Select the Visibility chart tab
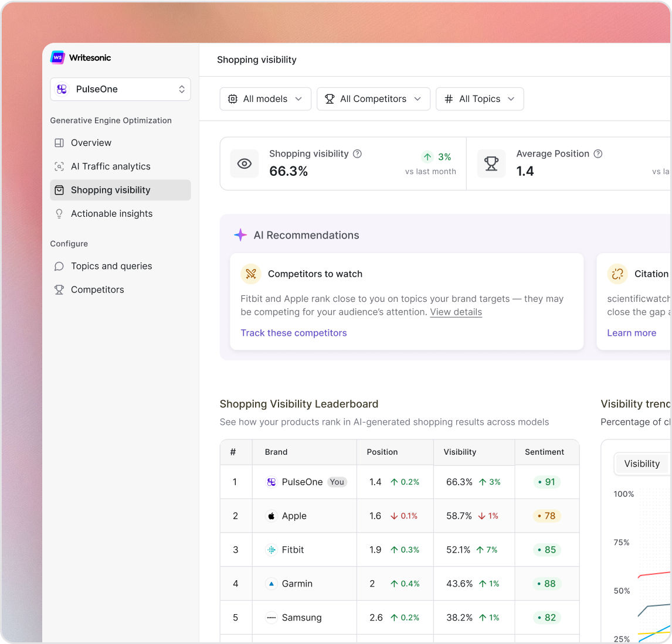Screen dimensions: 672x644 point(642,464)
